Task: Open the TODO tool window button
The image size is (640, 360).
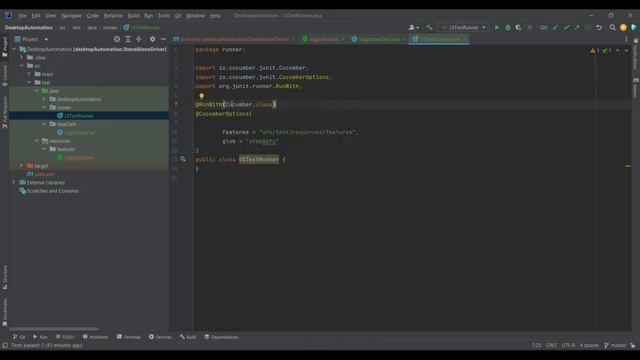Action: point(65,337)
